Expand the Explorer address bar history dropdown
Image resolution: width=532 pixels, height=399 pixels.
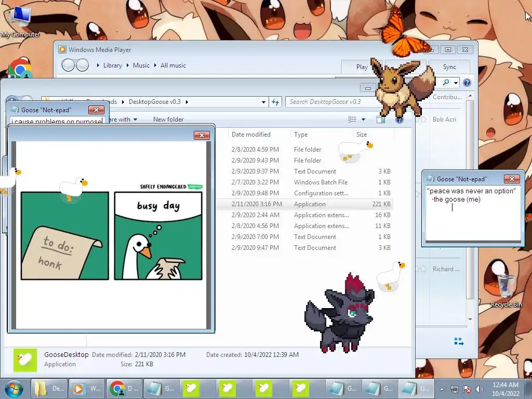[263, 102]
